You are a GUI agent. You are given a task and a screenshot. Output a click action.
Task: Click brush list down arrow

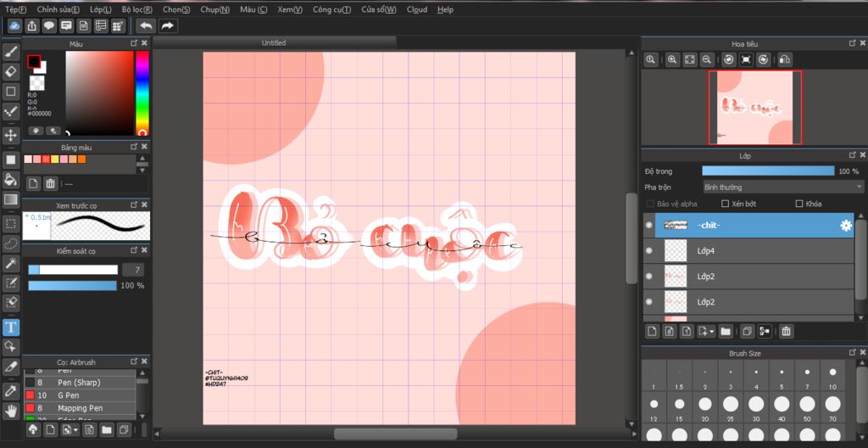pos(142,416)
